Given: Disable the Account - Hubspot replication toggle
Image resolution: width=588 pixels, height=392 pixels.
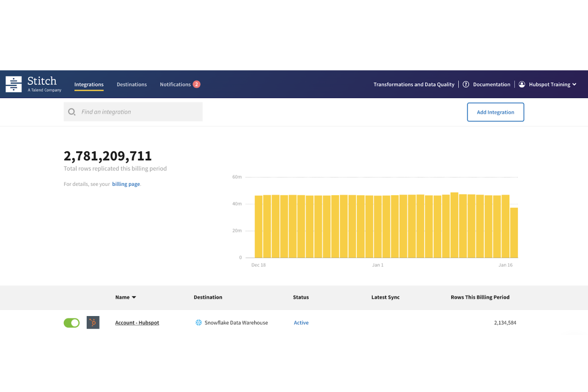Looking at the screenshot, I should pos(72,322).
